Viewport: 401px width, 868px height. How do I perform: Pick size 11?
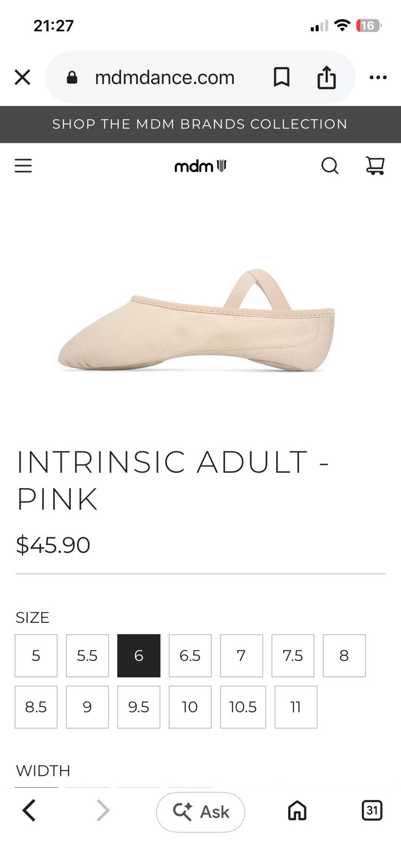296,707
